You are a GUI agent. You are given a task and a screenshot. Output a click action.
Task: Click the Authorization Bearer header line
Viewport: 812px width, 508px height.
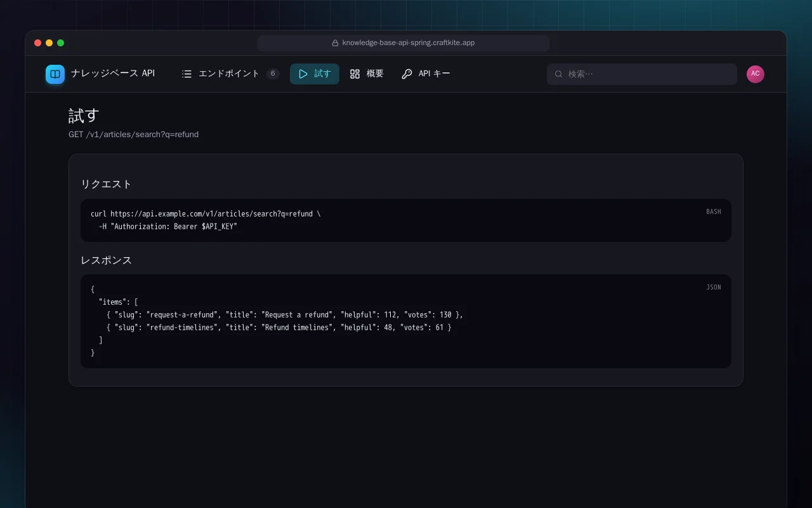[168, 227]
